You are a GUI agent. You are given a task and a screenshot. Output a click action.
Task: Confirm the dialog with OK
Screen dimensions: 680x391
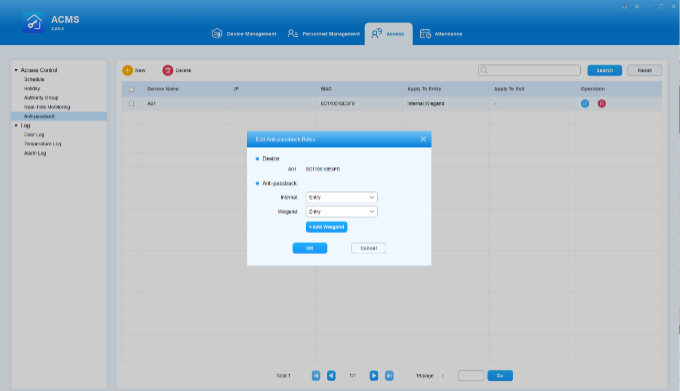(310, 248)
